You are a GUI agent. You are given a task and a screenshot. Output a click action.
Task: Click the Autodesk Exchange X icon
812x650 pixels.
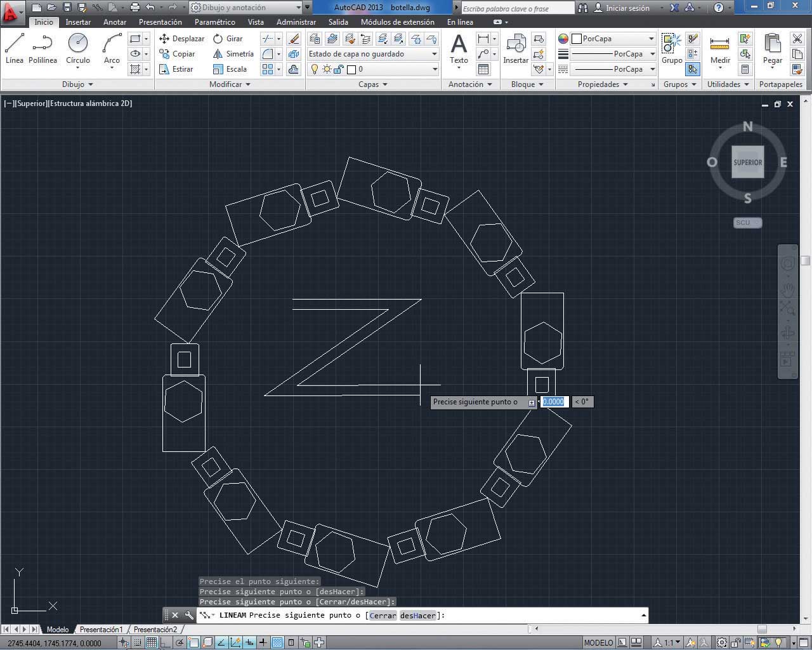[x=674, y=8]
